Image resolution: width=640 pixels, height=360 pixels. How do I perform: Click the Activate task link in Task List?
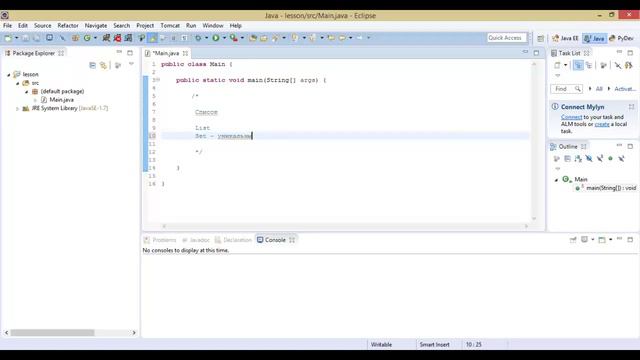coord(625,89)
